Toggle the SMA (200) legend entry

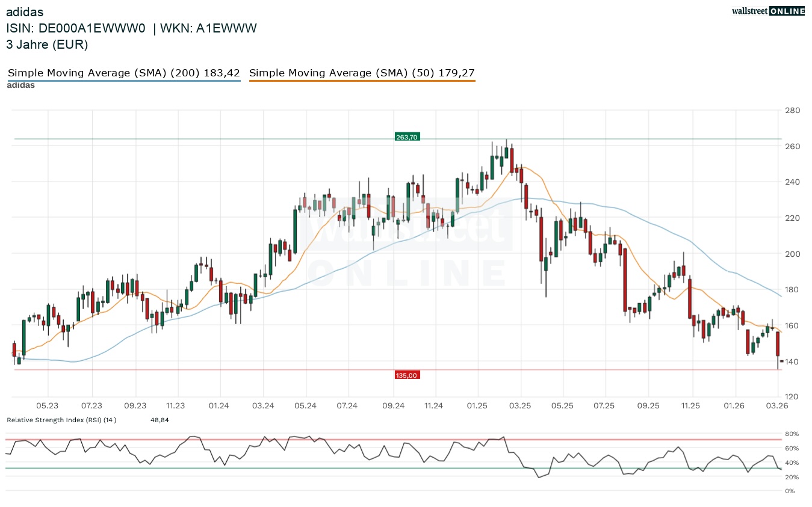pyautogui.click(x=123, y=73)
